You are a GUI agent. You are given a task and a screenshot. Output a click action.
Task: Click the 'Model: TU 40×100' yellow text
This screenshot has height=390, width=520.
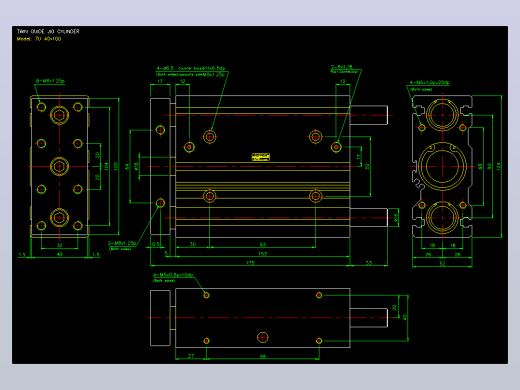[x=39, y=39]
